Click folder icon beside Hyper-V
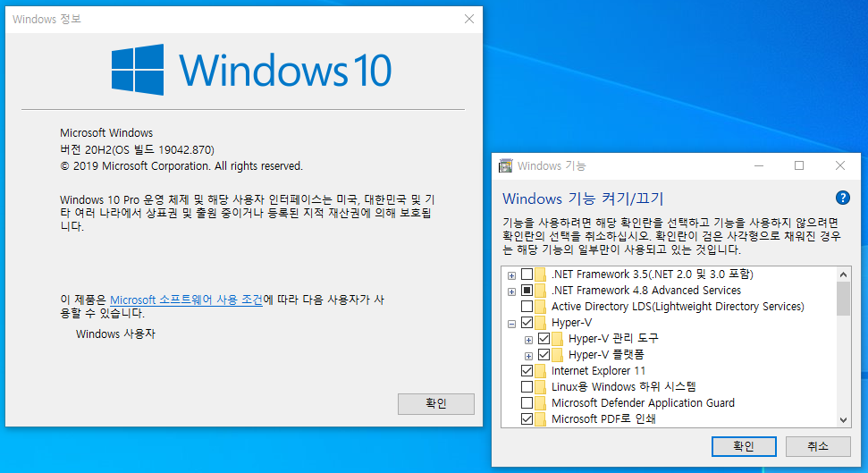The height and width of the screenshot is (473, 868). click(x=540, y=323)
